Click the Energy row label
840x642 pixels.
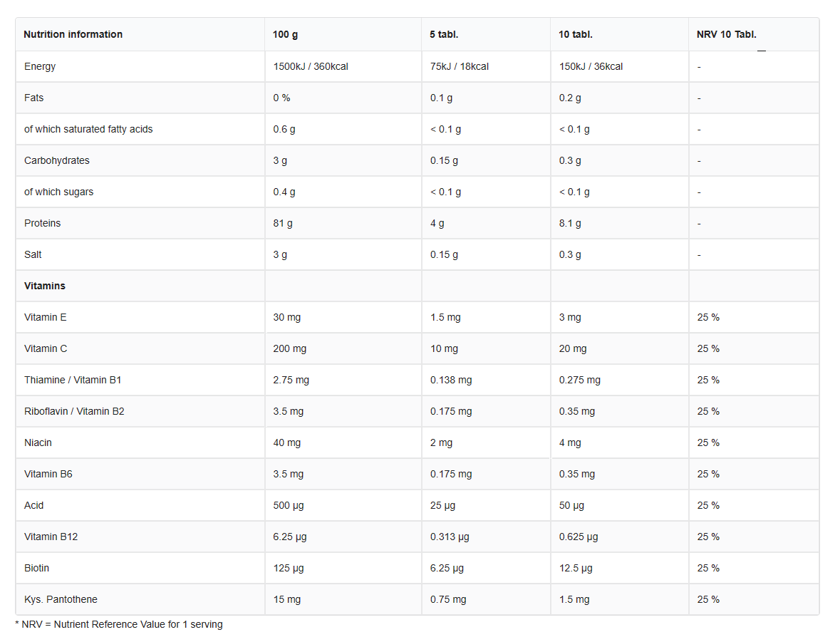(x=40, y=66)
